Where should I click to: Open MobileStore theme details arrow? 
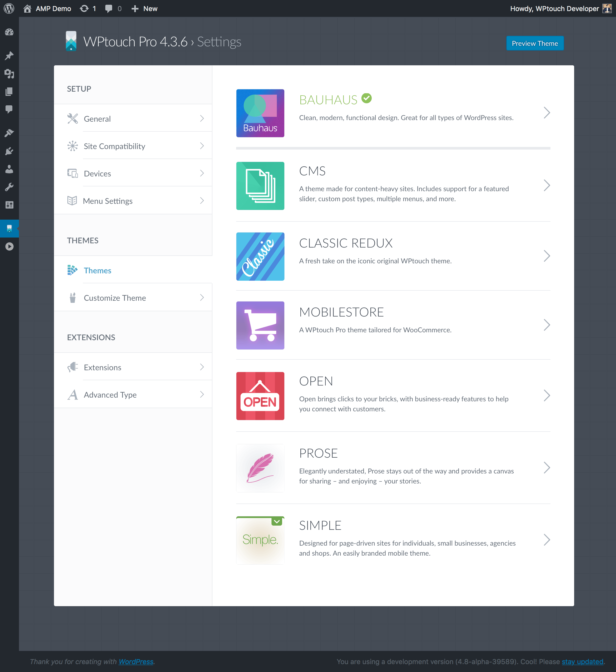[547, 325]
